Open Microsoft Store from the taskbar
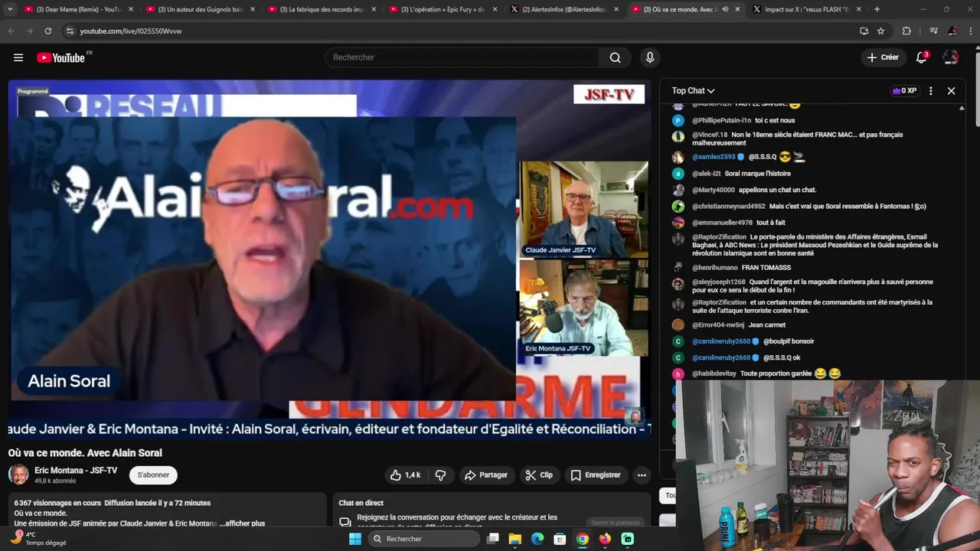Image resolution: width=980 pixels, height=551 pixels. tap(560, 539)
